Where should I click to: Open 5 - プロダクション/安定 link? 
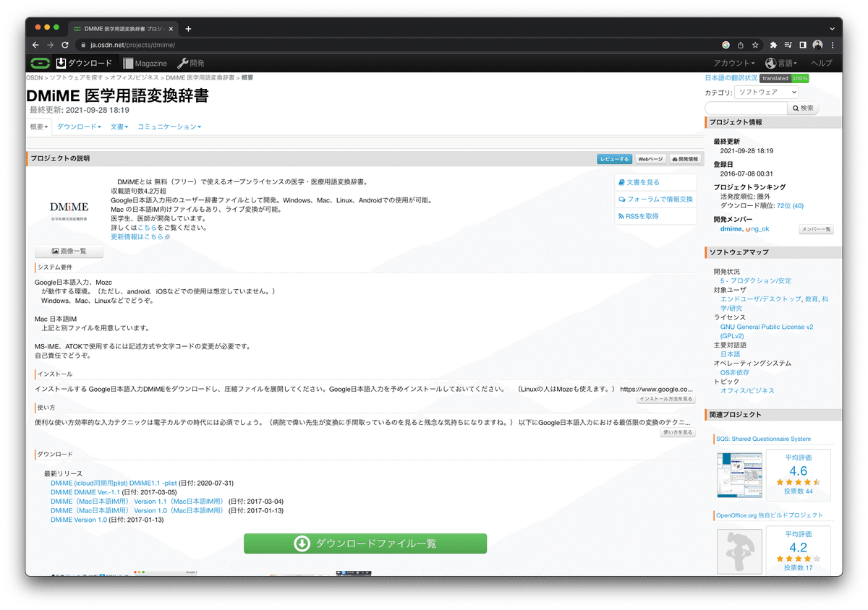pos(756,280)
